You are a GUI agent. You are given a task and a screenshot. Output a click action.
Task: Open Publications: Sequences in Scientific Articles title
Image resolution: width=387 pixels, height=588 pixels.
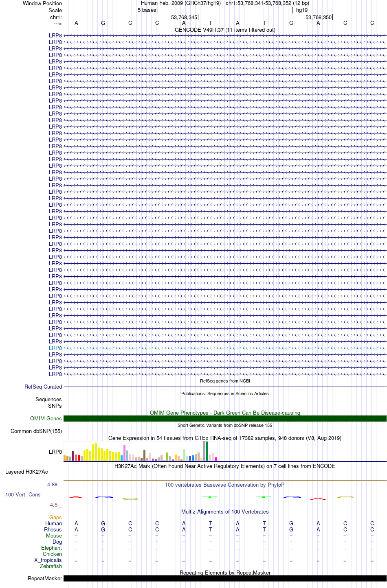pyautogui.click(x=225, y=394)
